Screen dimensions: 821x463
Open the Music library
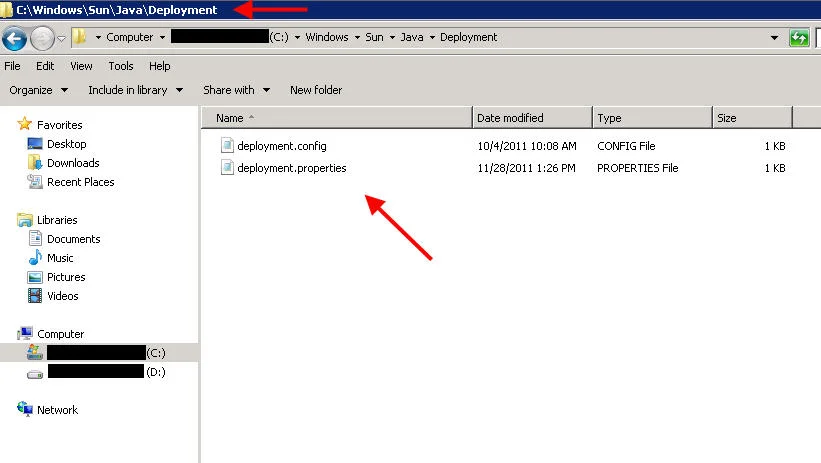pos(60,258)
